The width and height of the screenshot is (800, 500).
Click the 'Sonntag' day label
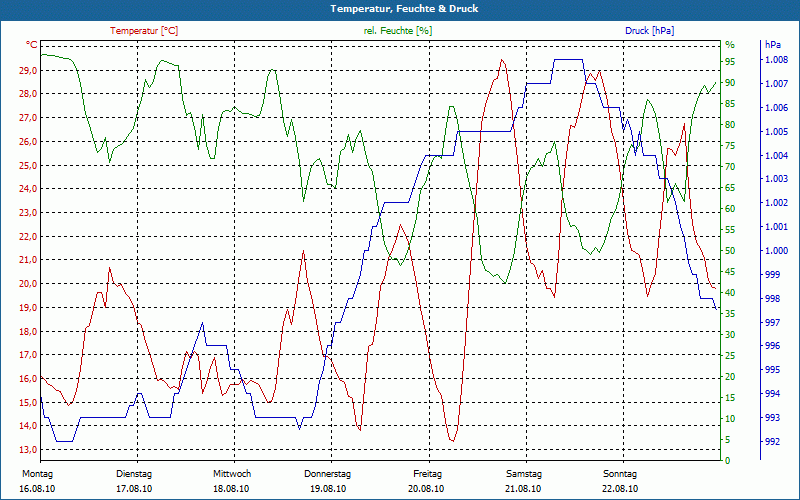coord(620,474)
